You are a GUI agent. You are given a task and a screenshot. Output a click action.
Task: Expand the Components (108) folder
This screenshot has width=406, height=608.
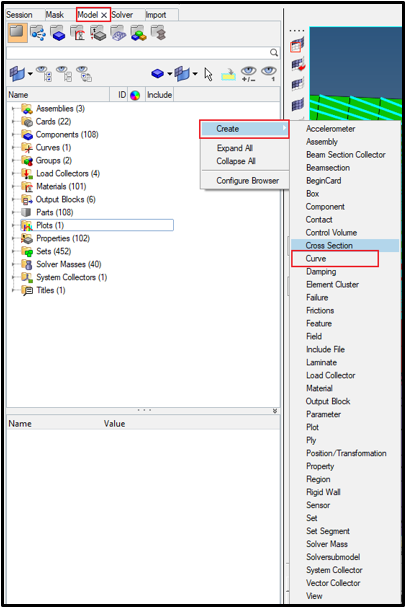[x=14, y=135]
